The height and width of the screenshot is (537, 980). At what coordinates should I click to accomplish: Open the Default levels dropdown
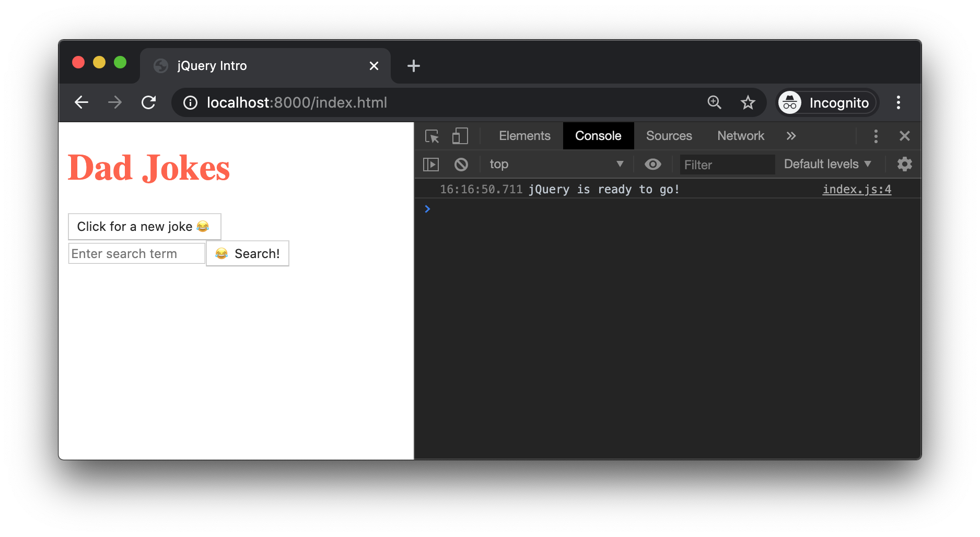pos(827,164)
